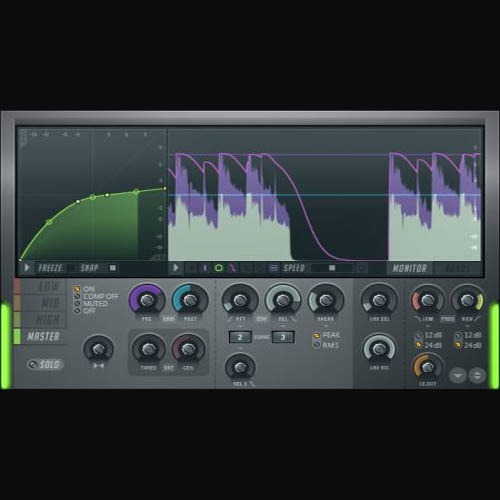
Task: Switch to the MID band tab
Action: coord(40,303)
